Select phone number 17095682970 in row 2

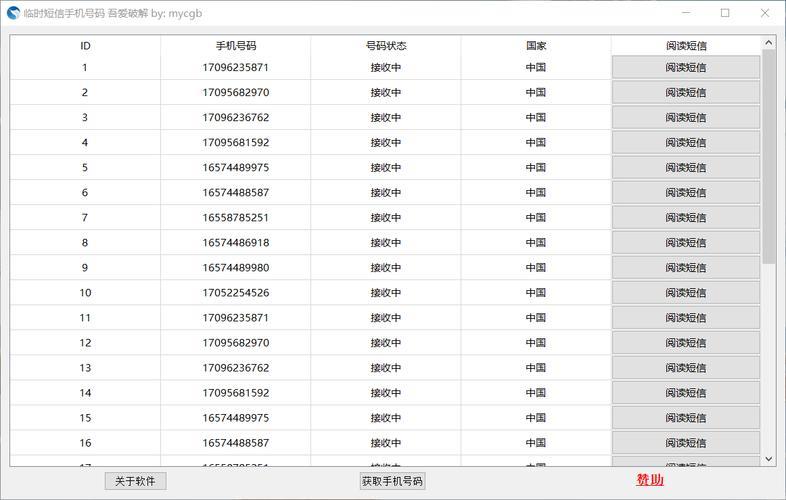tap(236, 92)
